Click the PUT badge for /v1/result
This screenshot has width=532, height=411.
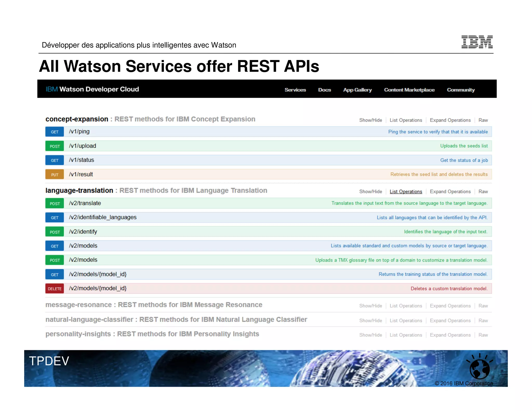tap(55, 174)
